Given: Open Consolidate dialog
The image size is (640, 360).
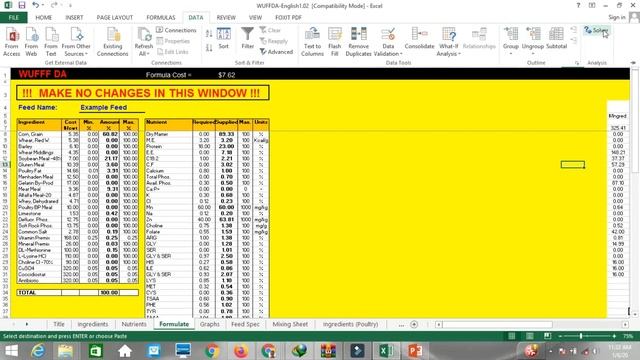Looking at the screenshot, I should tap(420, 39).
